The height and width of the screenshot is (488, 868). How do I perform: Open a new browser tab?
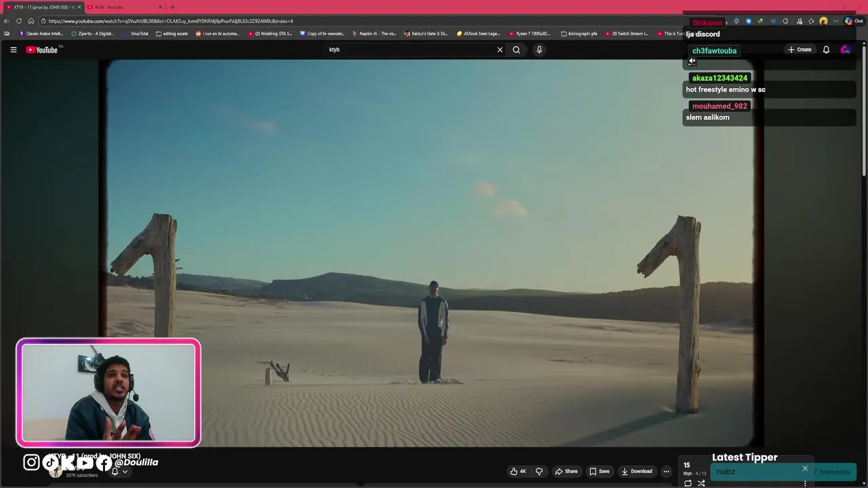172,7
